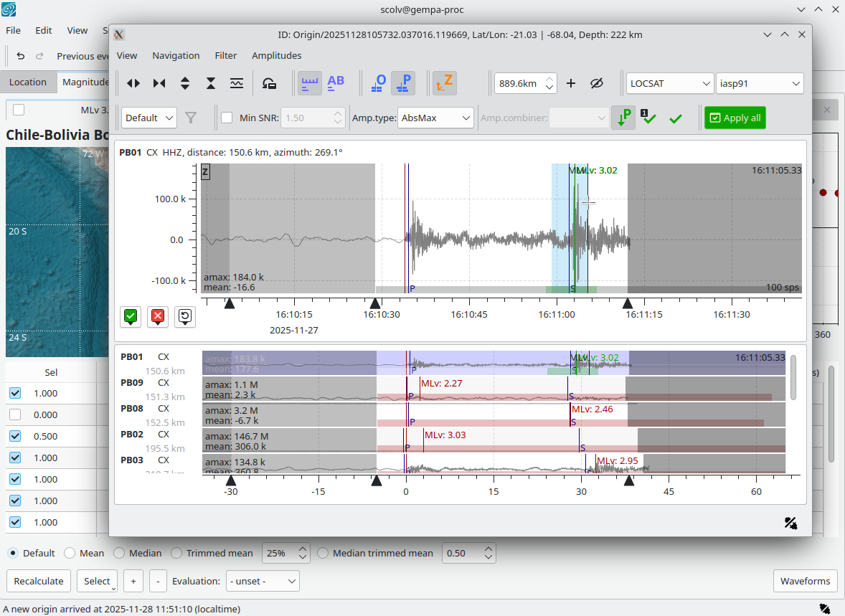Click the blue O origin alignment icon
Screen dimensions: 845x616
[378, 83]
